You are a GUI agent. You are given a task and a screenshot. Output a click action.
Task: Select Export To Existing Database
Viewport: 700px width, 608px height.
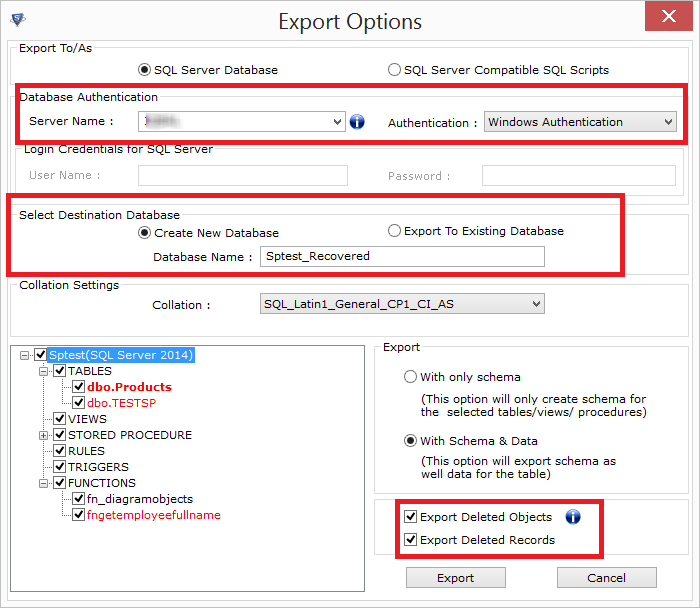tap(394, 231)
